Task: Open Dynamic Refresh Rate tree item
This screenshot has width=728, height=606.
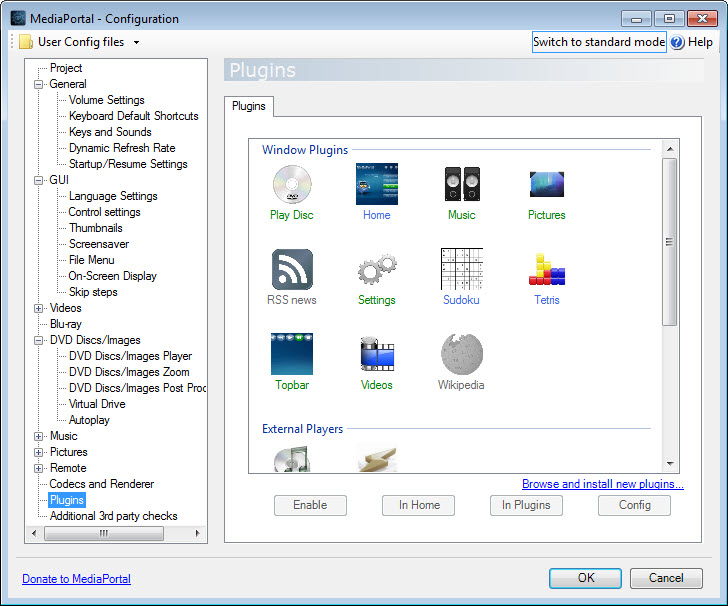Action: 122,148
